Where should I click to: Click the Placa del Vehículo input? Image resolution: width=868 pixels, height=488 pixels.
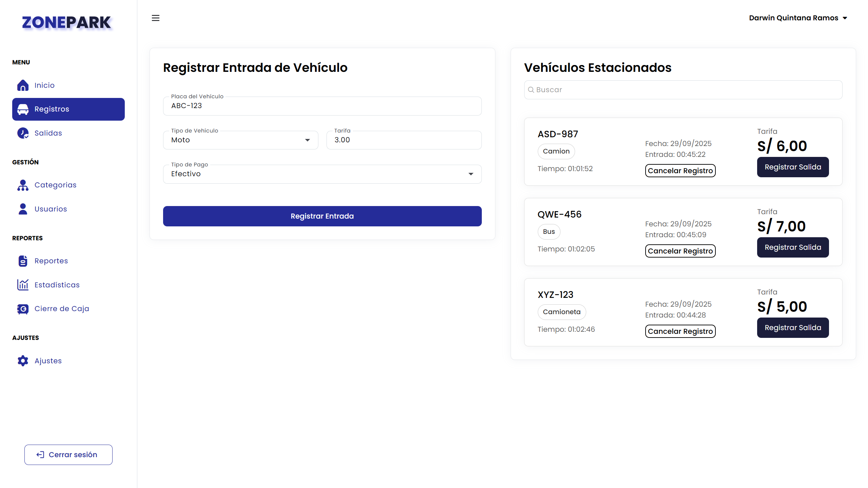point(322,106)
